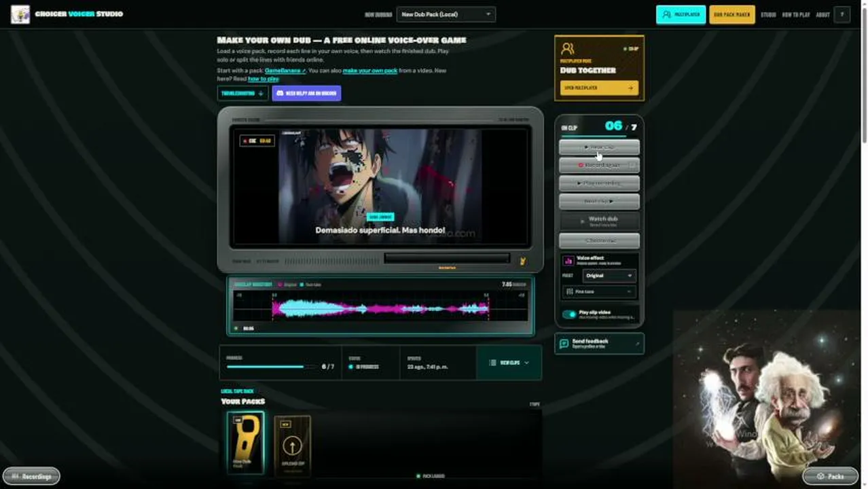
Task: Click the upload arrow icon on Upload Zip card
Action: pos(292,447)
